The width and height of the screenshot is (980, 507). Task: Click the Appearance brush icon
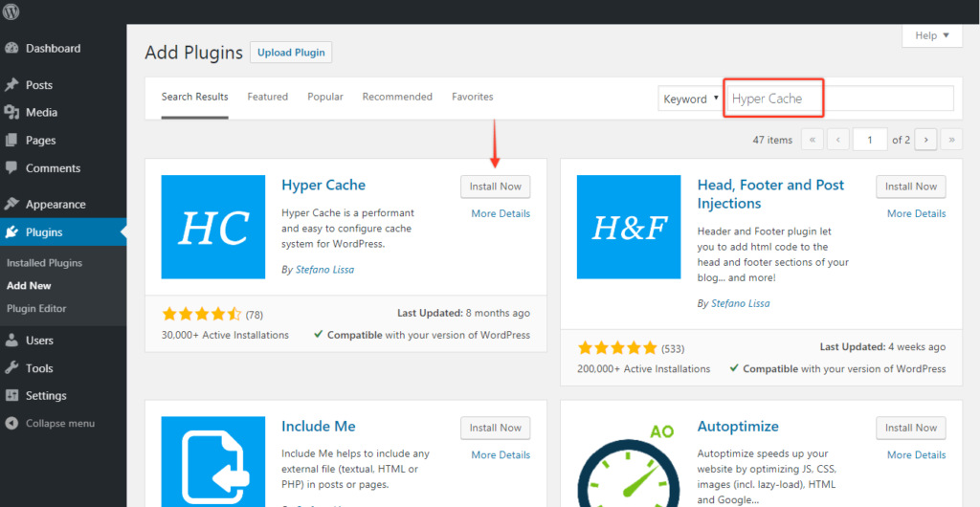pyautogui.click(x=11, y=204)
